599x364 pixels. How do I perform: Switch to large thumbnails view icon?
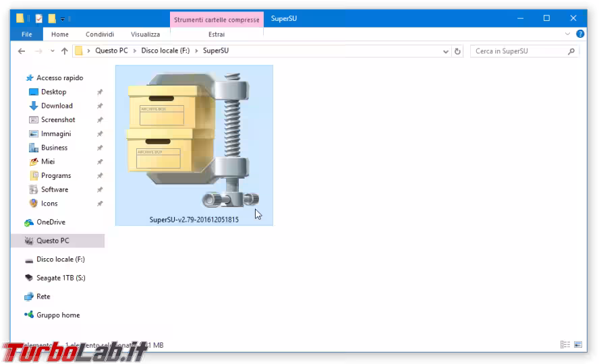(x=578, y=345)
